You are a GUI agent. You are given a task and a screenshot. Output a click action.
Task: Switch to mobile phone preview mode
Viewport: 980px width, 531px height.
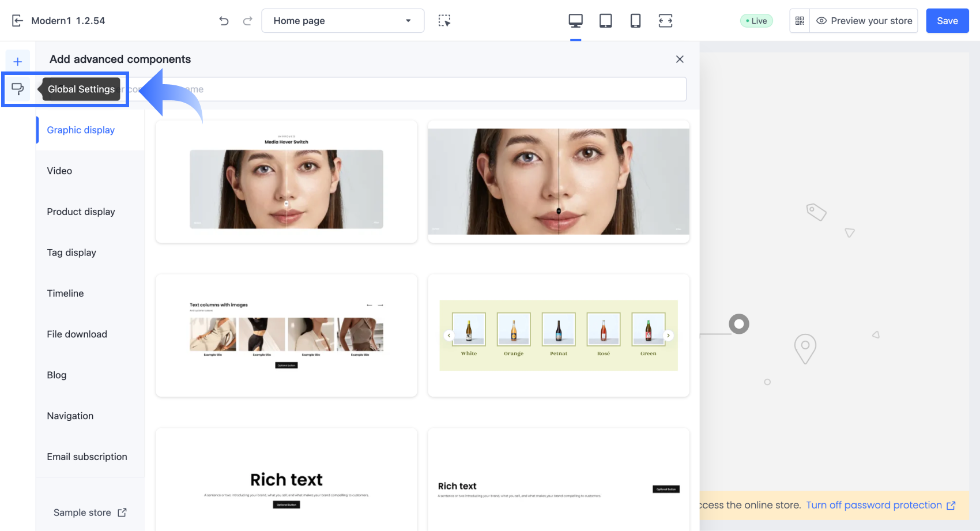coord(635,21)
